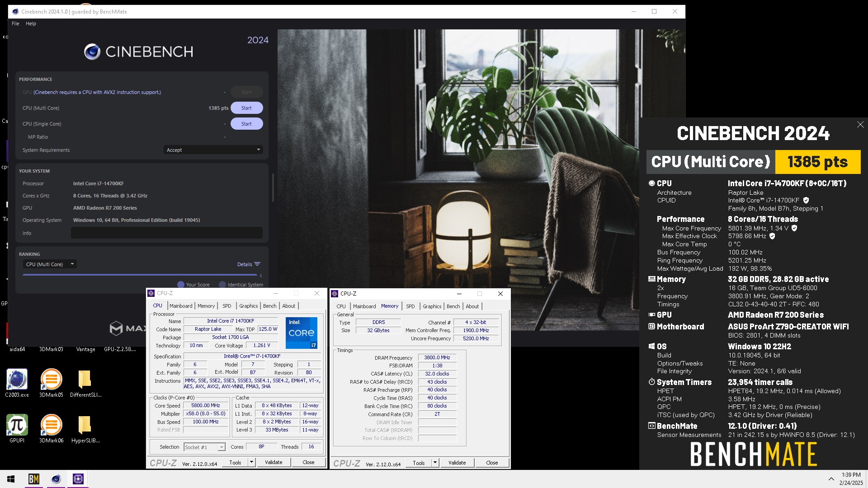The height and width of the screenshot is (488, 868).
Task: Click the Multiplier x58.0 value
Action: pyautogui.click(x=206, y=414)
